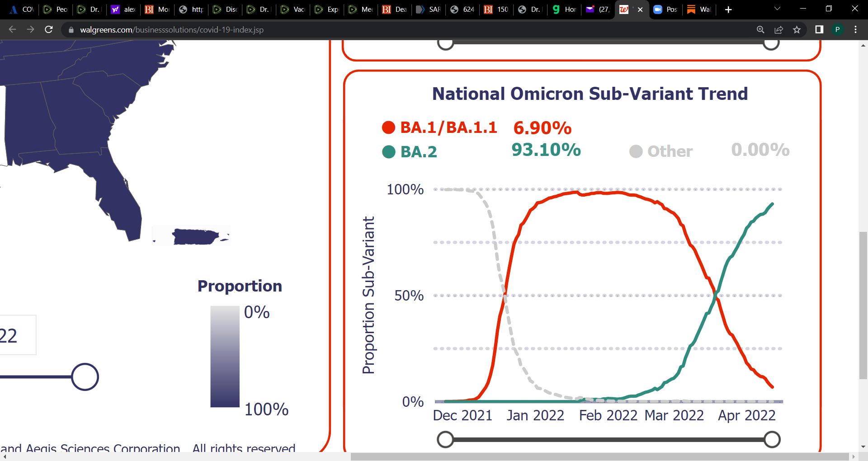Click the horizontal scrollbar at bottom
Image resolution: width=868 pixels, height=461 pixels.
pyautogui.click(x=599, y=456)
